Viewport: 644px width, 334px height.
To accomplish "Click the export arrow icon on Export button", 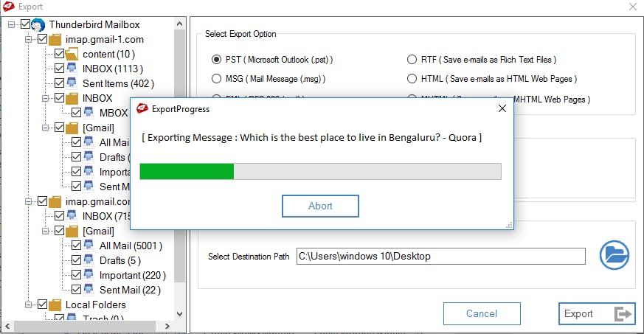I will pyautogui.click(x=623, y=314).
